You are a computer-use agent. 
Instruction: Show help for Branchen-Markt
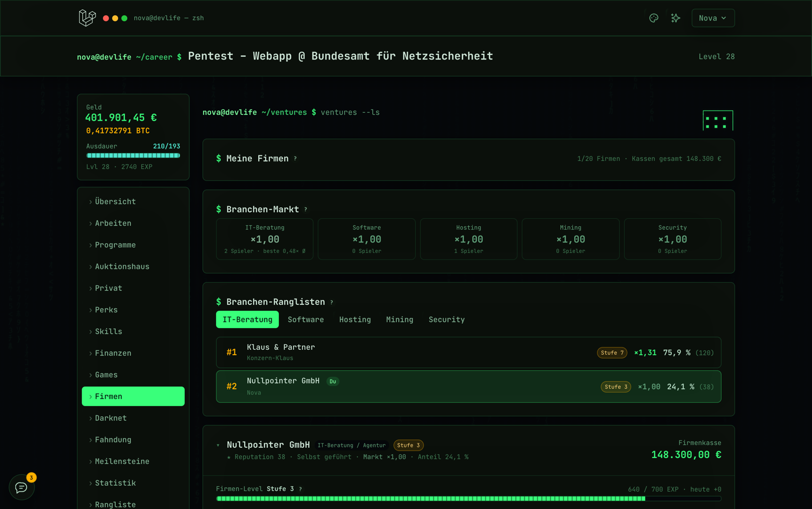pyautogui.click(x=306, y=210)
